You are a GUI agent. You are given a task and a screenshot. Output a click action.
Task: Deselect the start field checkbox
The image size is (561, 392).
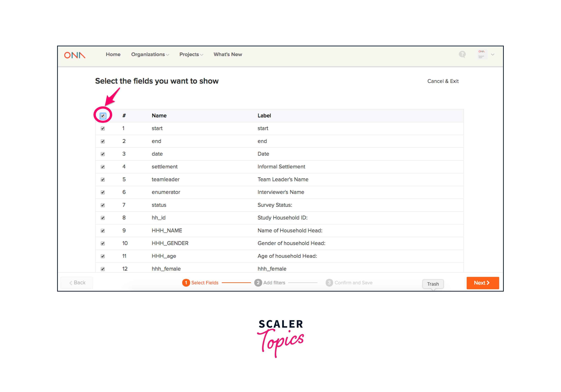[103, 128]
